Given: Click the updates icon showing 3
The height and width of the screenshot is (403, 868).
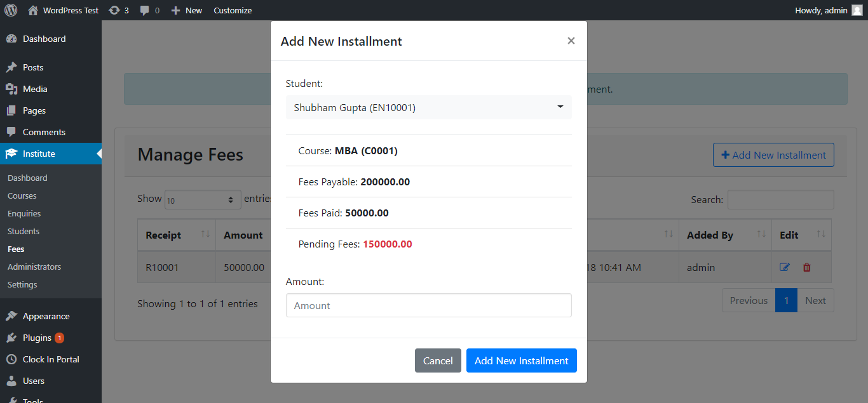Looking at the screenshot, I should tap(114, 10).
